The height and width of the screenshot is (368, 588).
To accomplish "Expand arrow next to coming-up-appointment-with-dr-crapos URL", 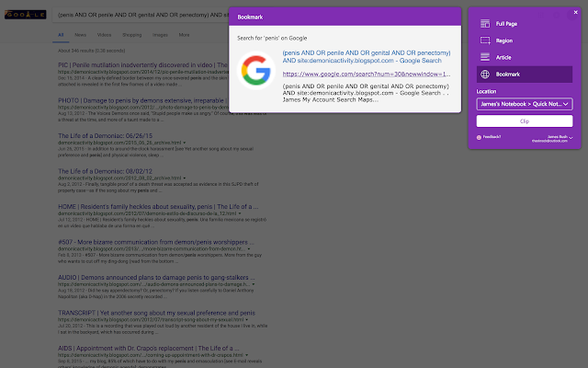I will 247,355.
